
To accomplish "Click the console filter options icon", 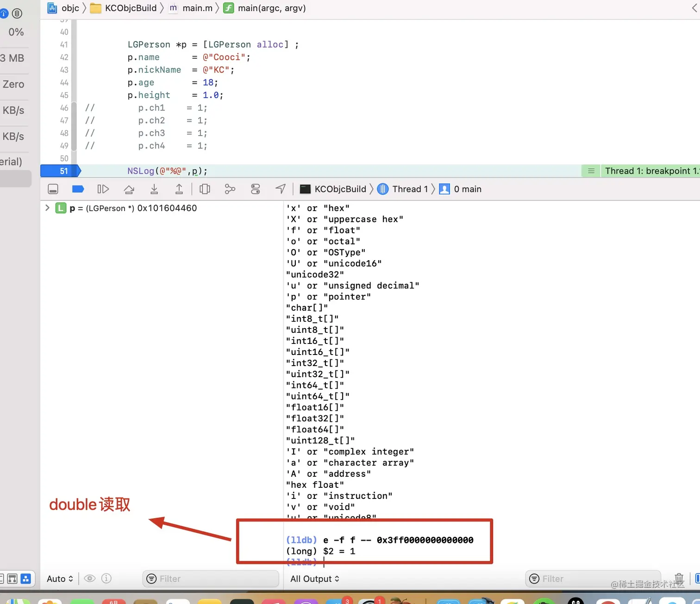I will click(534, 579).
